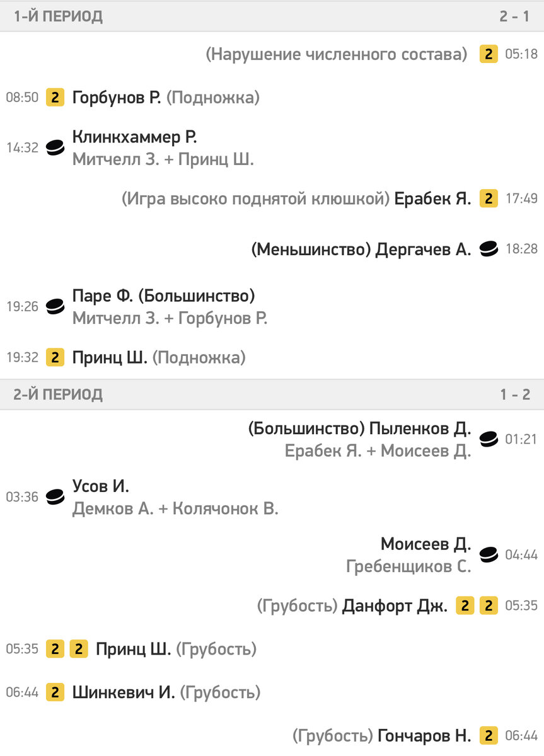544x756 pixels.
Task: Click the penalty badge for Горбунов Р.
Action: point(55,98)
